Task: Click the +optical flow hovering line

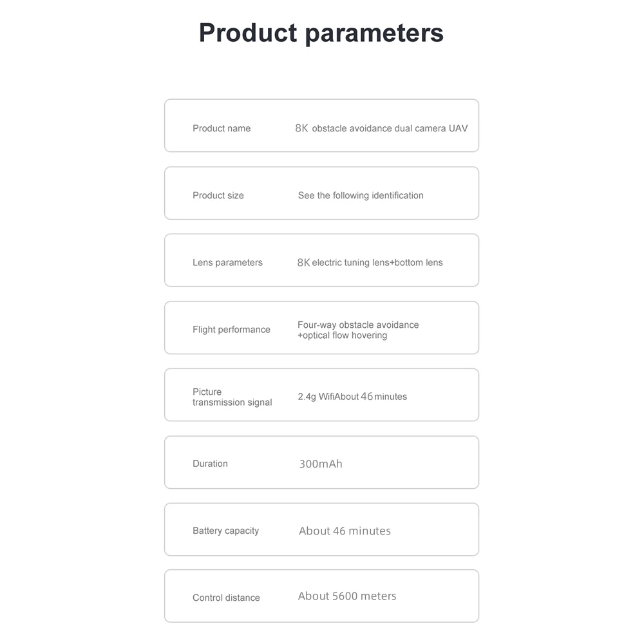Action: (x=342, y=336)
